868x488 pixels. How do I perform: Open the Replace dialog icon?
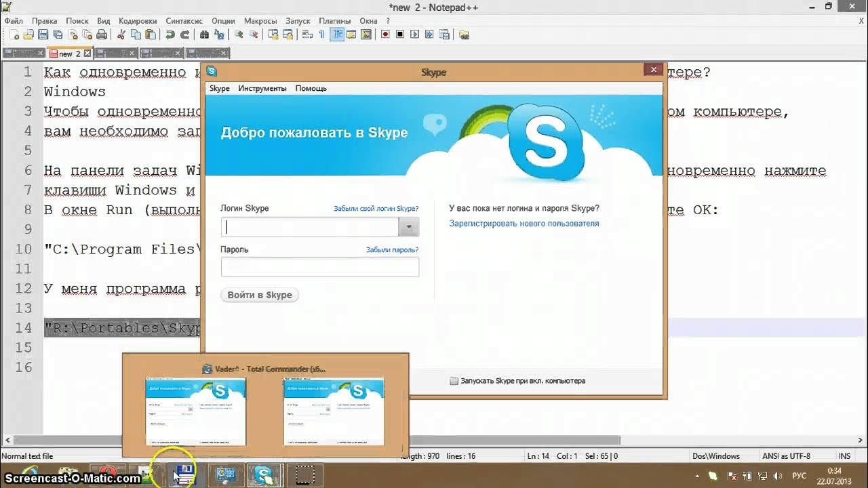coord(218,34)
